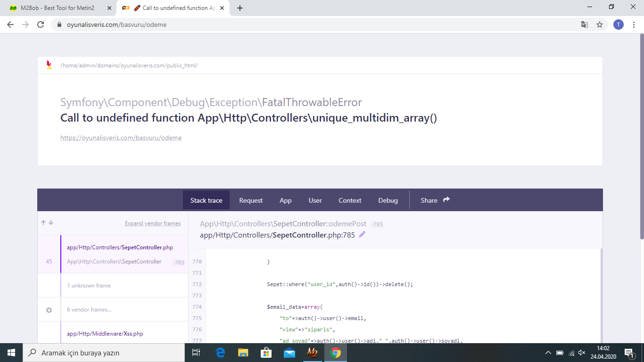The image size is (644, 362).
Task: Reload the current page
Action: pos(41,25)
